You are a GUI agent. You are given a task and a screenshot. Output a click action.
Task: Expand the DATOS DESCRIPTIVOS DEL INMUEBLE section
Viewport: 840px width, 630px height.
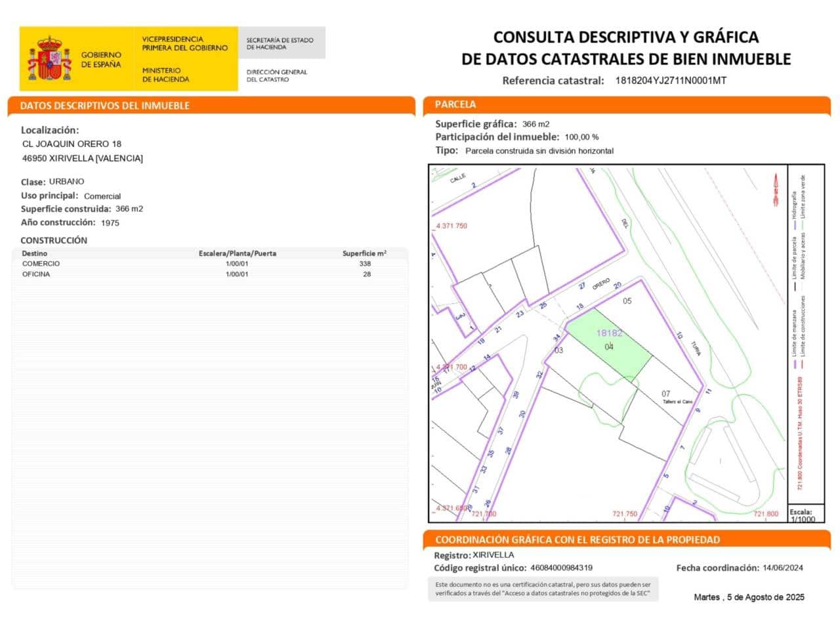click(211, 105)
